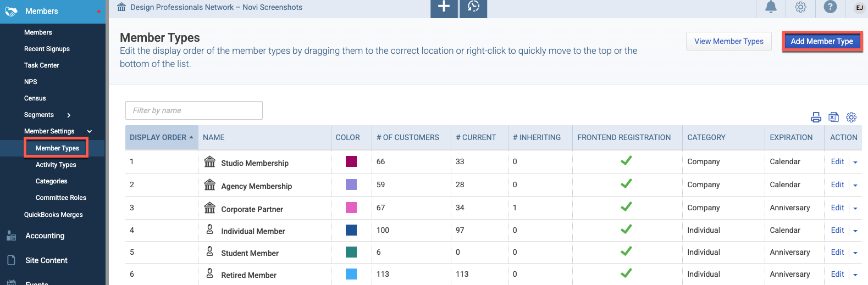Open action dropdown for Corporate Partner
Viewport: 868px width, 285px height.
pyautogui.click(x=855, y=209)
